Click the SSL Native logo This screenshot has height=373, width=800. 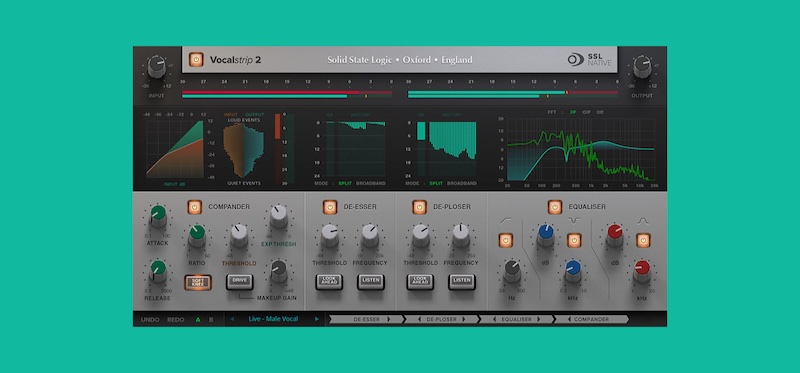(x=589, y=60)
